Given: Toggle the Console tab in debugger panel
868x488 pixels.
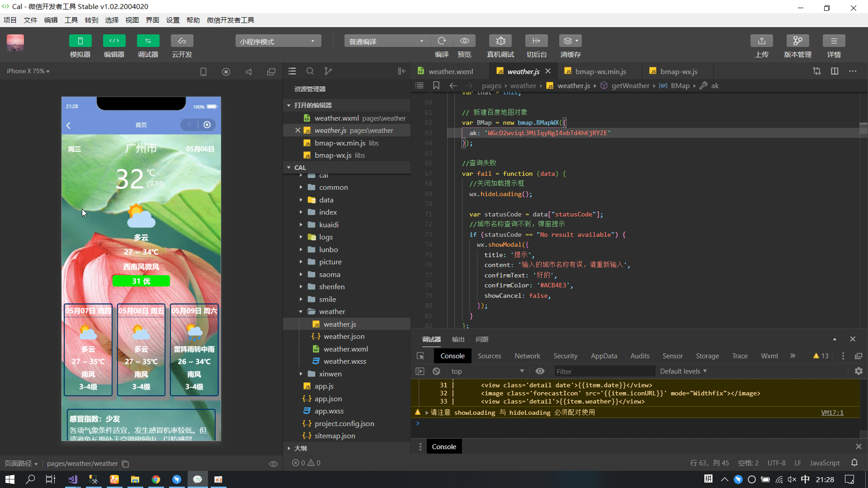Looking at the screenshot, I should 452,355.
